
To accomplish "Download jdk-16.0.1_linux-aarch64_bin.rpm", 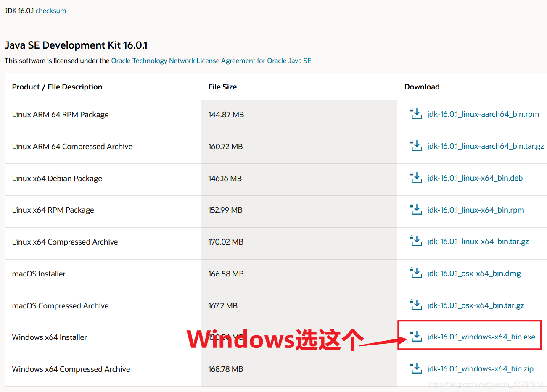I will [483, 114].
